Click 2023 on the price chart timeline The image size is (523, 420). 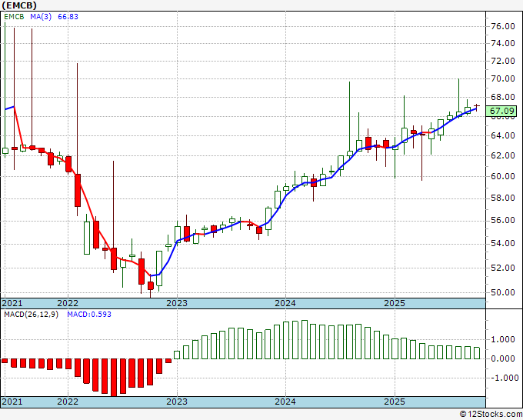pos(177,303)
